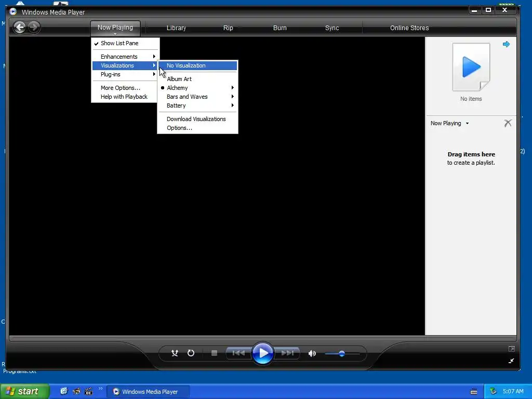Click the Windows Media Player title bar icon
Image resolution: width=532 pixels, height=399 pixels.
click(13, 12)
